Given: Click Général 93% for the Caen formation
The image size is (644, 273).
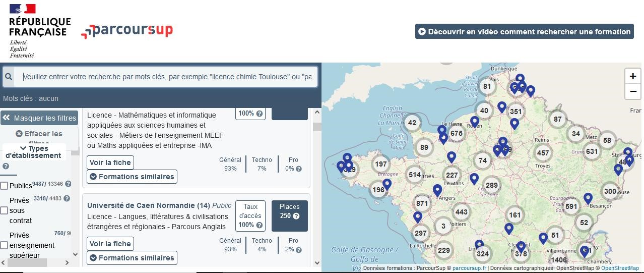Looking at the screenshot, I should pos(230,245).
